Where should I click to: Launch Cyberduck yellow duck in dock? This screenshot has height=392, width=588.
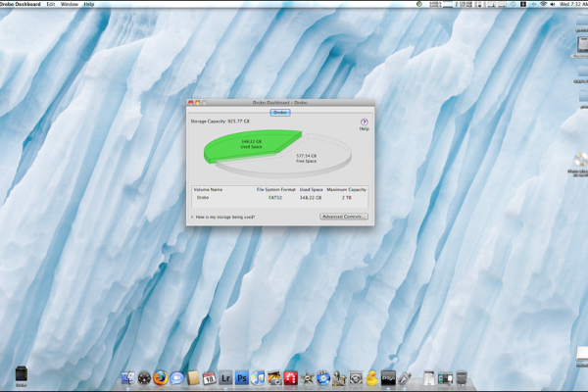pyautogui.click(x=372, y=378)
